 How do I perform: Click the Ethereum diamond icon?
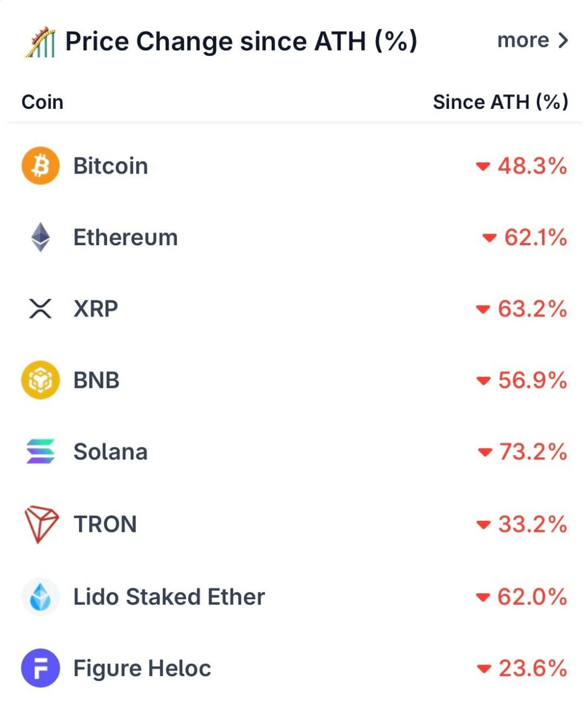tap(40, 238)
